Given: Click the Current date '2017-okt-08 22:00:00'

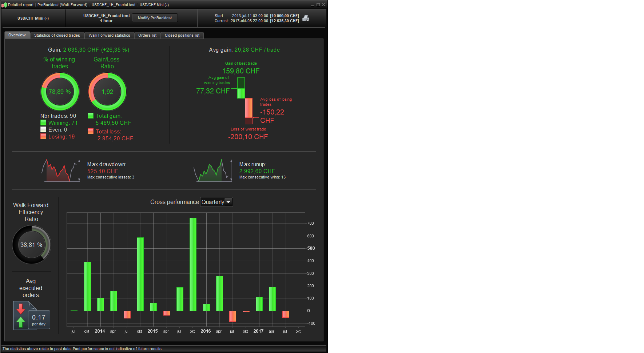Looking at the screenshot, I should pos(249,21).
